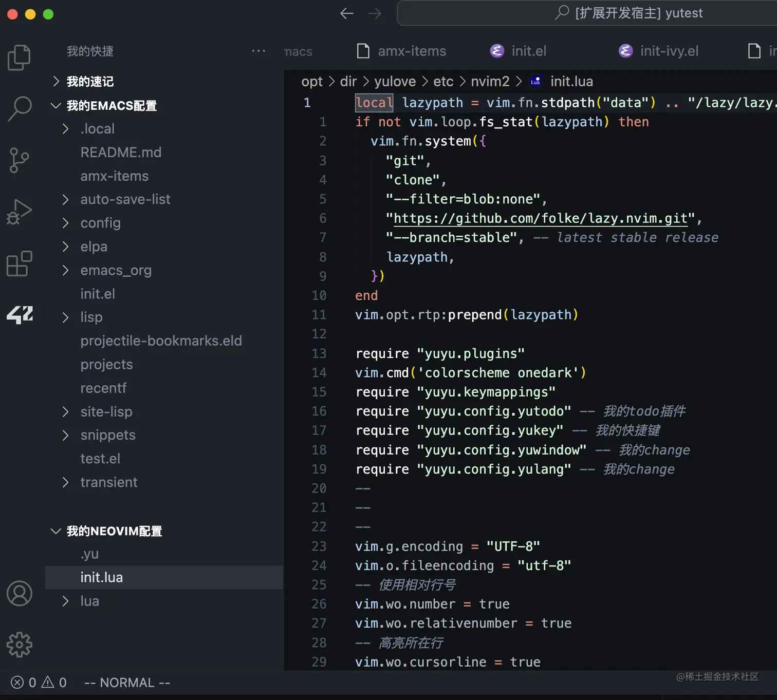
Task: Click the yulove breadcrumb segment
Action: click(x=395, y=81)
